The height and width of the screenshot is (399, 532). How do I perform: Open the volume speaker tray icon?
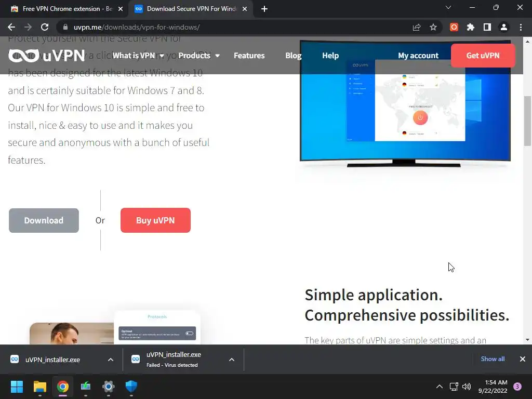point(467,387)
